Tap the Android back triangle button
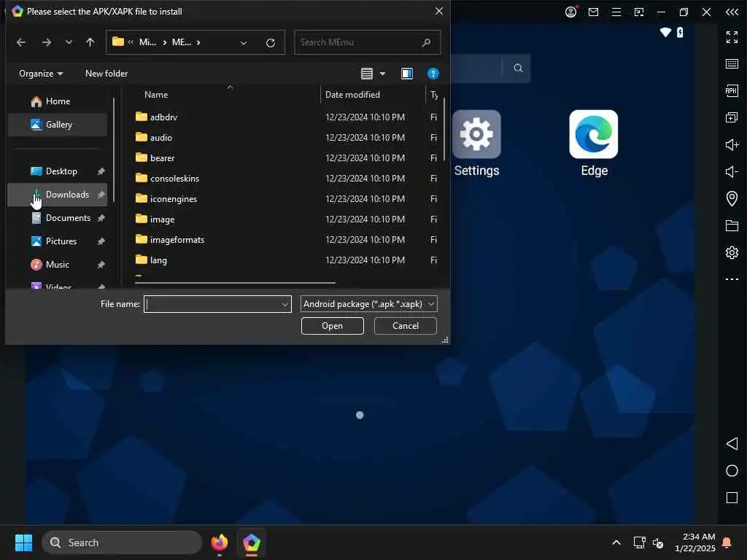The image size is (747, 560). click(732, 444)
